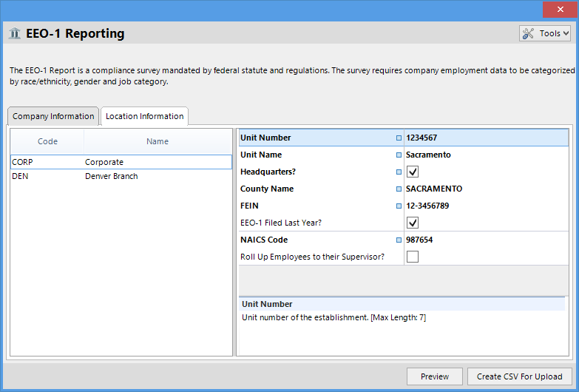Click the Preview button
This screenshot has height=392, width=579.
(x=435, y=376)
